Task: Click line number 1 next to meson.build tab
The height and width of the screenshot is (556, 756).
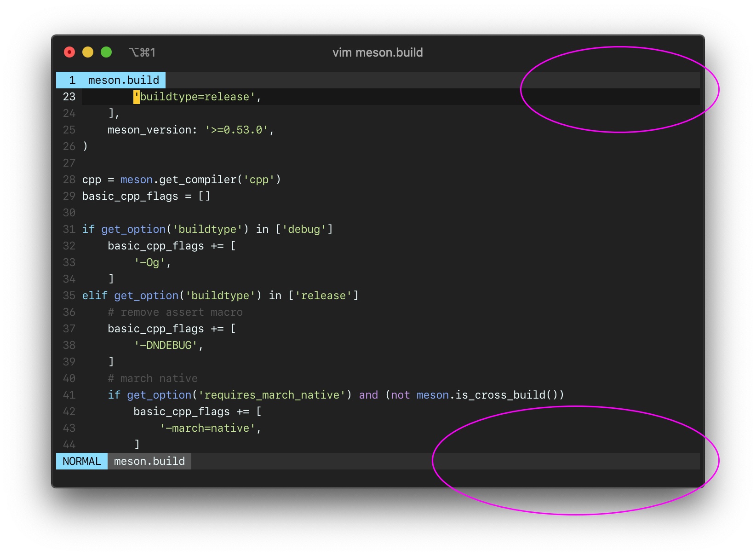Action: [x=72, y=80]
